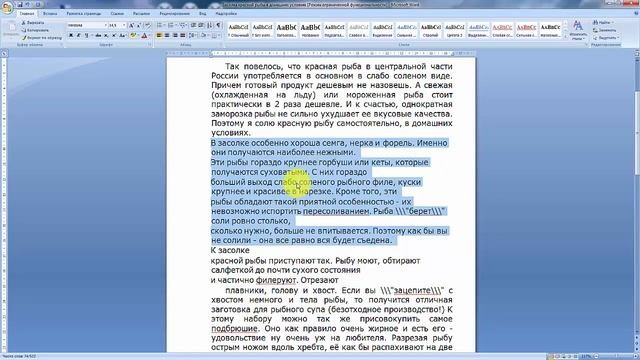Toggle bold formatting
640x360 pixels.
[x=71, y=36]
